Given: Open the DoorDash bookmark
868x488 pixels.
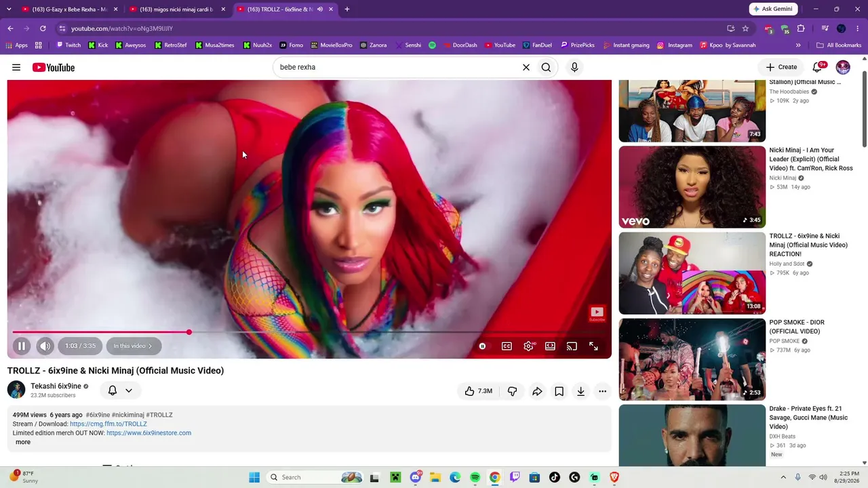Looking at the screenshot, I should point(459,45).
